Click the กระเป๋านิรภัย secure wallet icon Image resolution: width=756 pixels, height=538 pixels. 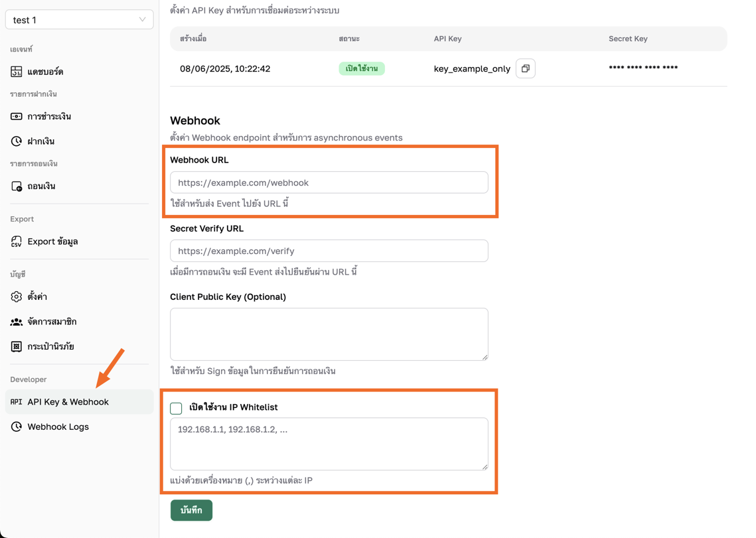pos(17,346)
